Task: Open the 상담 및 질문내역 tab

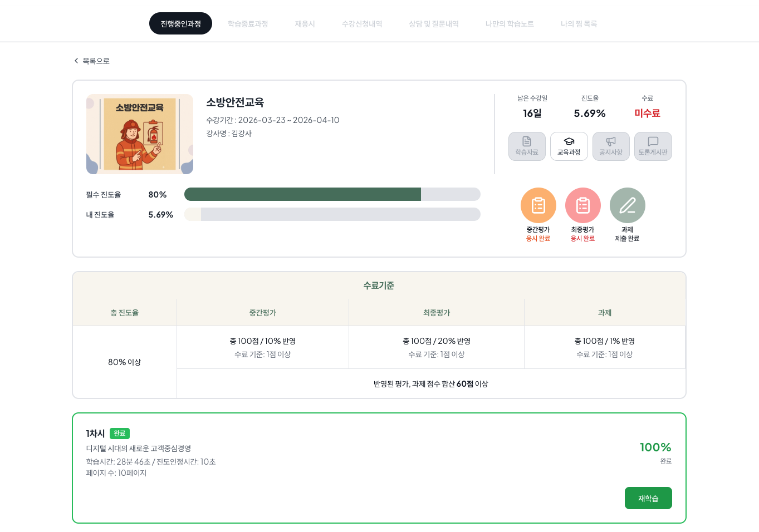Action: tap(434, 24)
